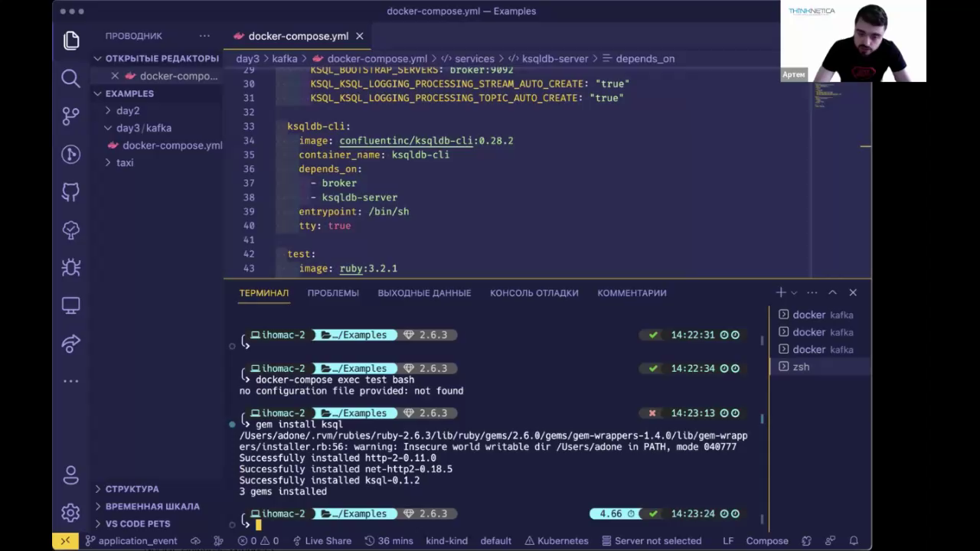Open the new terminal profile dropdown arrow

coord(794,292)
